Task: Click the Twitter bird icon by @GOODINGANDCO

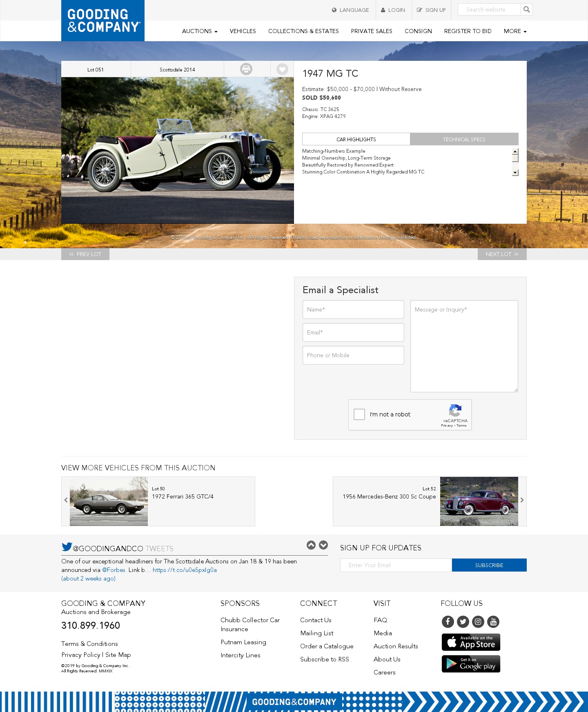Action: pyautogui.click(x=67, y=547)
